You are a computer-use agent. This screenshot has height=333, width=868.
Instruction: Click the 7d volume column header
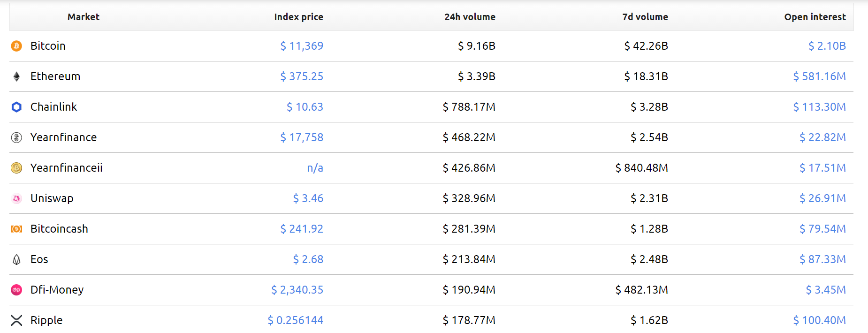click(x=645, y=17)
